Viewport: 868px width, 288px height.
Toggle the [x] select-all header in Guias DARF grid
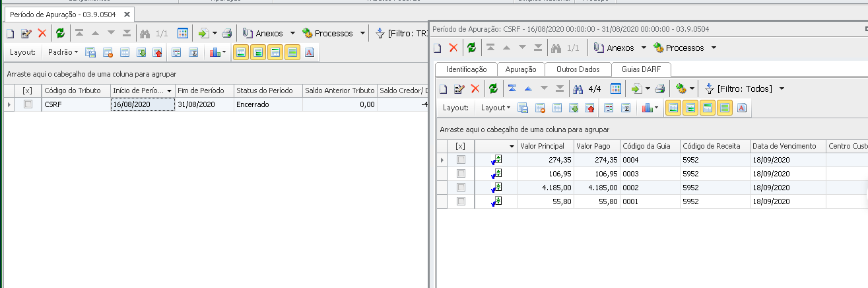(x=461, y=146)
